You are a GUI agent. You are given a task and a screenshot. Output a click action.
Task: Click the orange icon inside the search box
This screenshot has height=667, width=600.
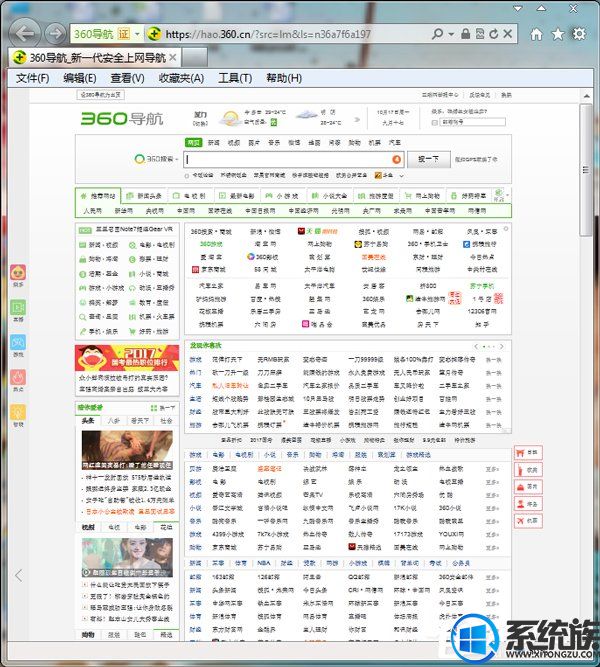396,159
